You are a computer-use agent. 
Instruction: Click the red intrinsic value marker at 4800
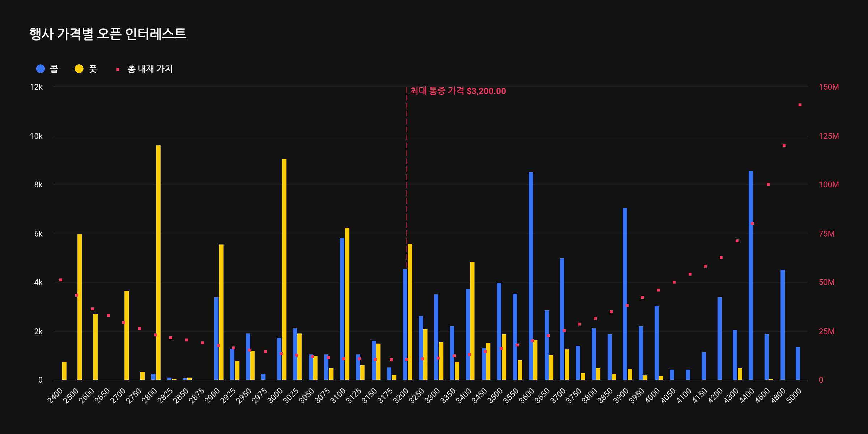(784, 145)
